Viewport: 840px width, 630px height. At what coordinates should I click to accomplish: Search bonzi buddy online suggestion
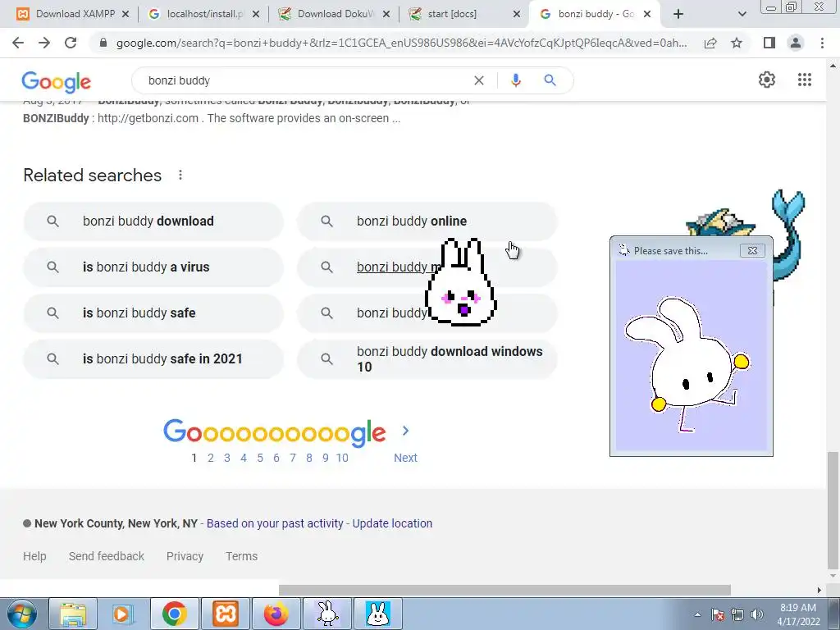[427, 221]
